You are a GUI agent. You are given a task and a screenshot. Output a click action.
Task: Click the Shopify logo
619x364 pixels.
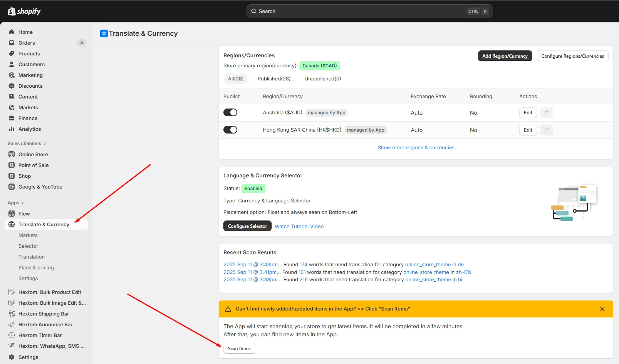[x=24, y=11]
